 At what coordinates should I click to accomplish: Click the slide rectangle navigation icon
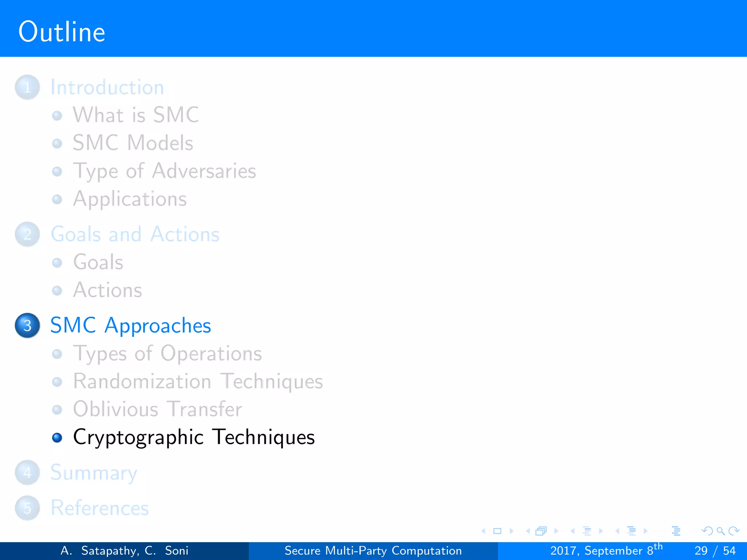point(497,531)
